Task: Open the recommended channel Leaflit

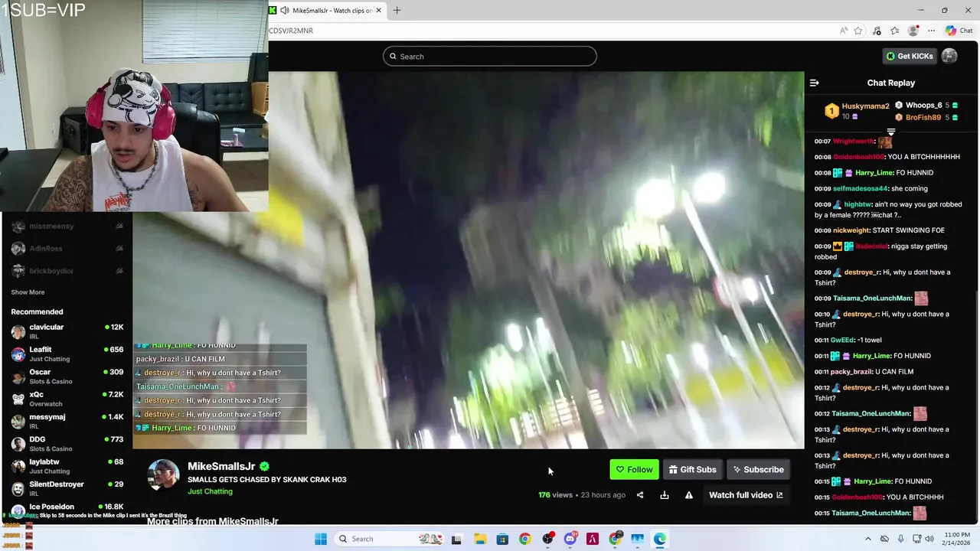Action: tap(67, 354)
